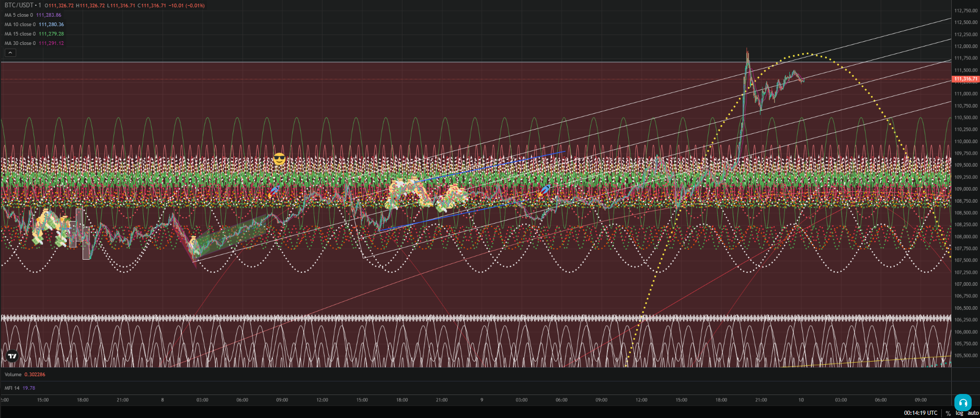980x418 pixels.
Task: Click the current price label 111,316.71
Action: [x=965, y=79]
